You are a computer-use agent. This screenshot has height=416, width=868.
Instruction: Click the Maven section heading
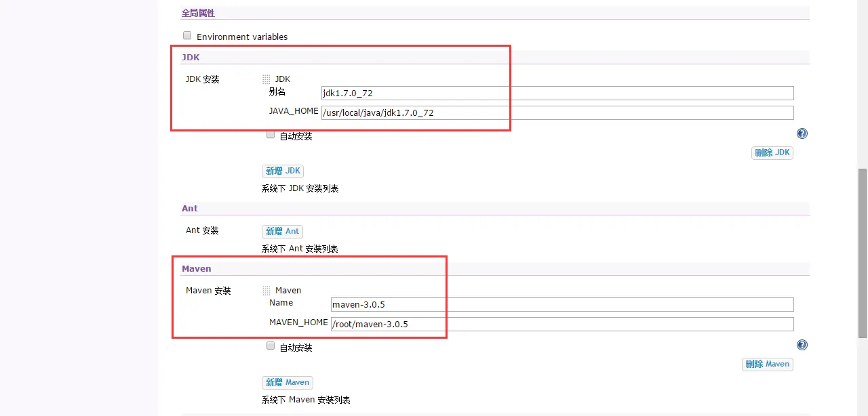tap(197, 269)
